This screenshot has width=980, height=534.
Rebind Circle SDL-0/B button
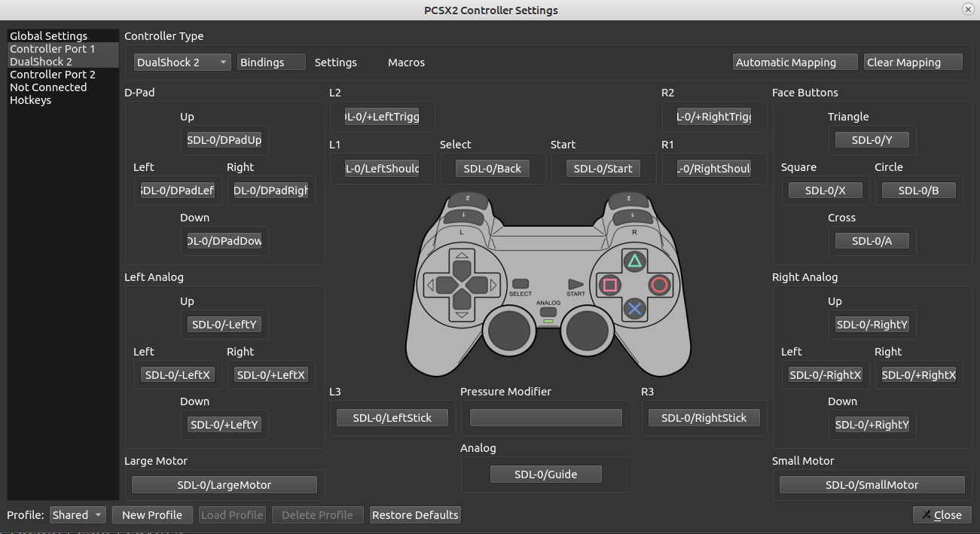(x=919, y=191)
